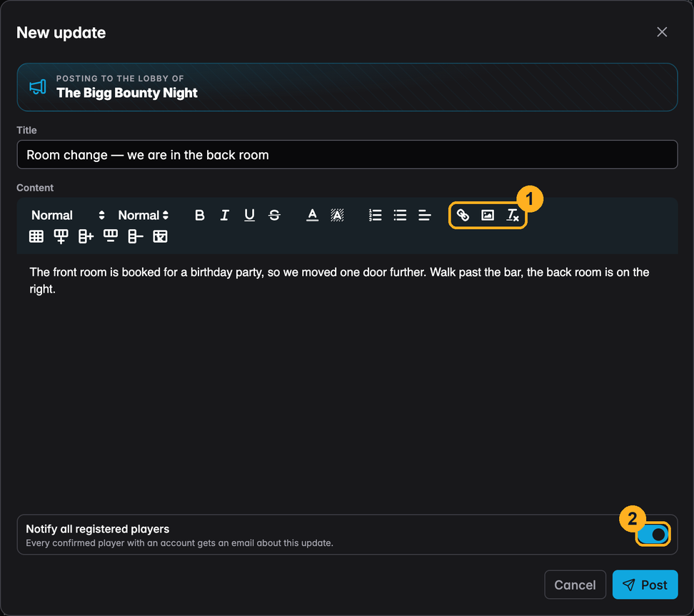The height and width of the screenshot is (616, 694).
Task: Click the Post button
Action: (645, 585)
